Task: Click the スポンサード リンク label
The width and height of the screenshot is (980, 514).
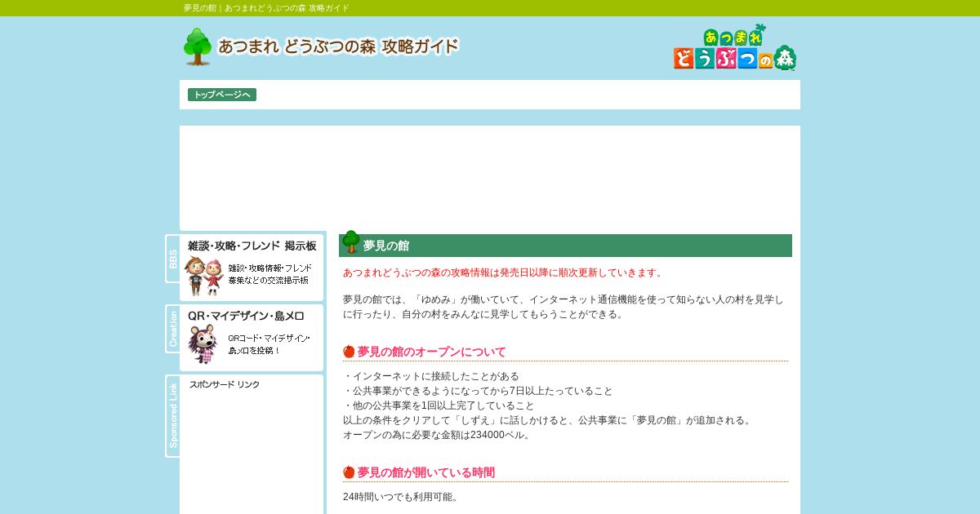Action: pyautogui.click(x=225, y=384)
